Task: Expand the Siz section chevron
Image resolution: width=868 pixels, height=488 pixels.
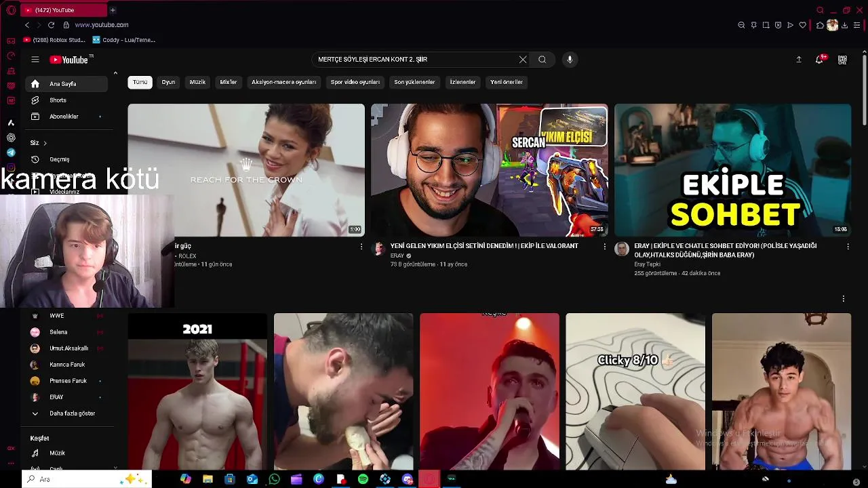Action: pos(45,143)
